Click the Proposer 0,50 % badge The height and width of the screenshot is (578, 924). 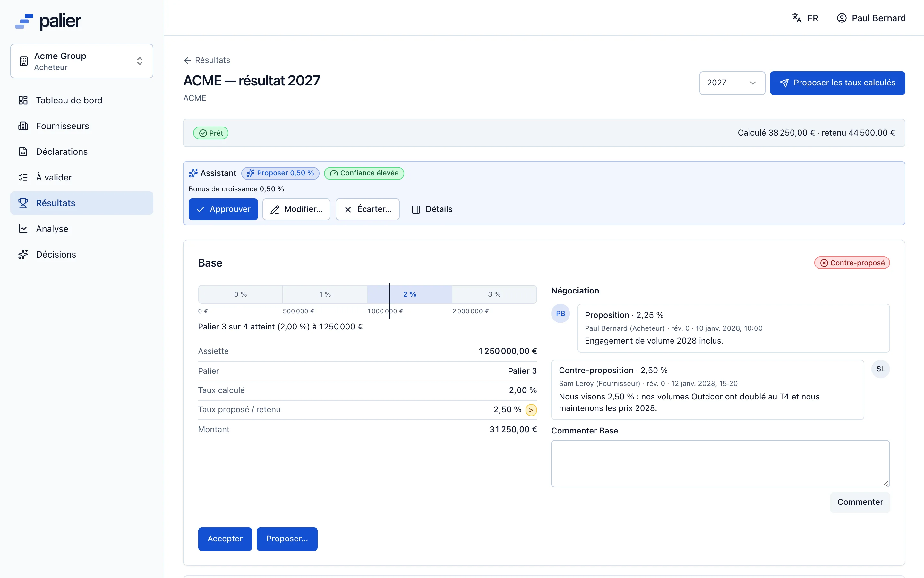click(x=280, y=173)
